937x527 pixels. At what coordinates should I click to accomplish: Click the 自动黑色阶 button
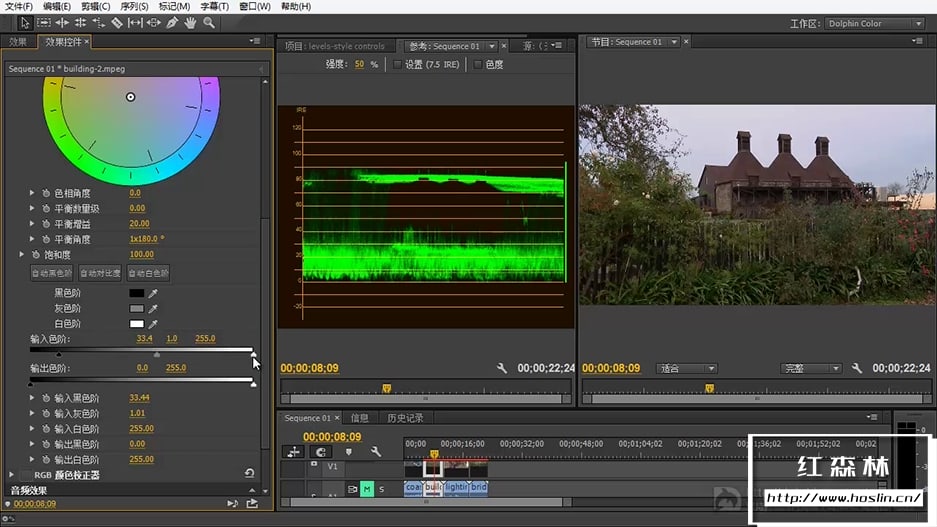point(52,273)
